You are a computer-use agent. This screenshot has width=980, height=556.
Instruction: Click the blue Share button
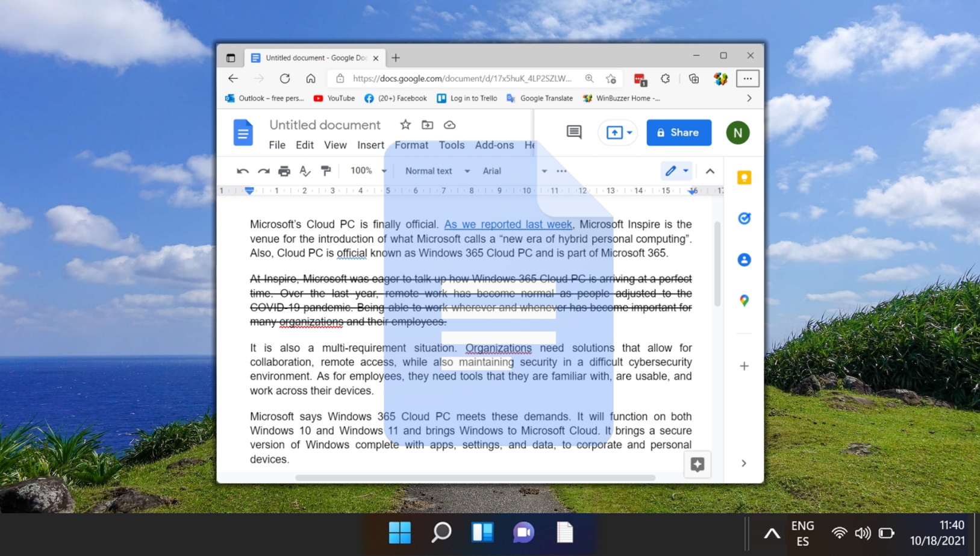tap(679, 133)
